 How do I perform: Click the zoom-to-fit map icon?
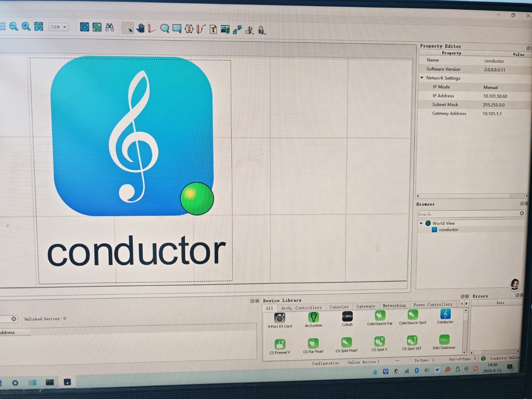coord(39,26)
